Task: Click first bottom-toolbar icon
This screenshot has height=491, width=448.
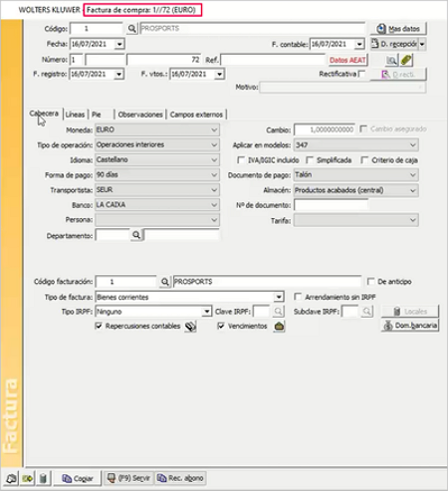Action: click(x=11, y=478)
